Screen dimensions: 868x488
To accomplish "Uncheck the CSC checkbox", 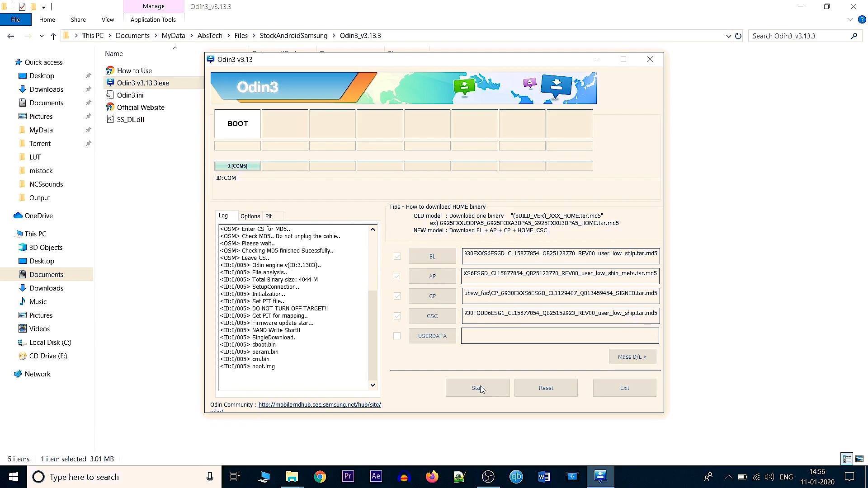I will pos(397,316).
